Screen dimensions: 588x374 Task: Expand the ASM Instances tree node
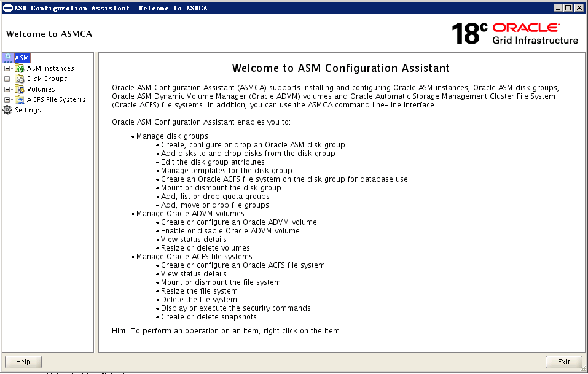tap(7, 68)
